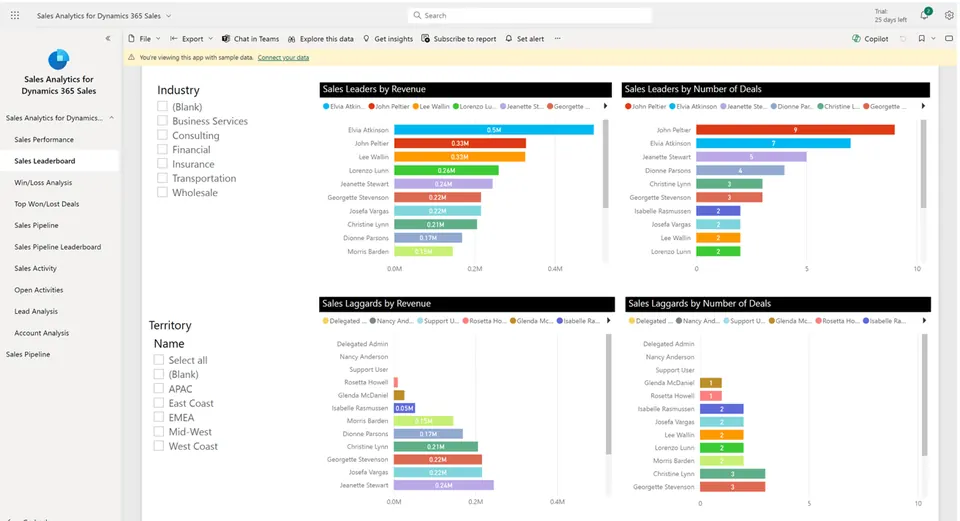Expand Sales Leaders by Revenue legend arrow
The image size is (960, 521).
point(606,106)
